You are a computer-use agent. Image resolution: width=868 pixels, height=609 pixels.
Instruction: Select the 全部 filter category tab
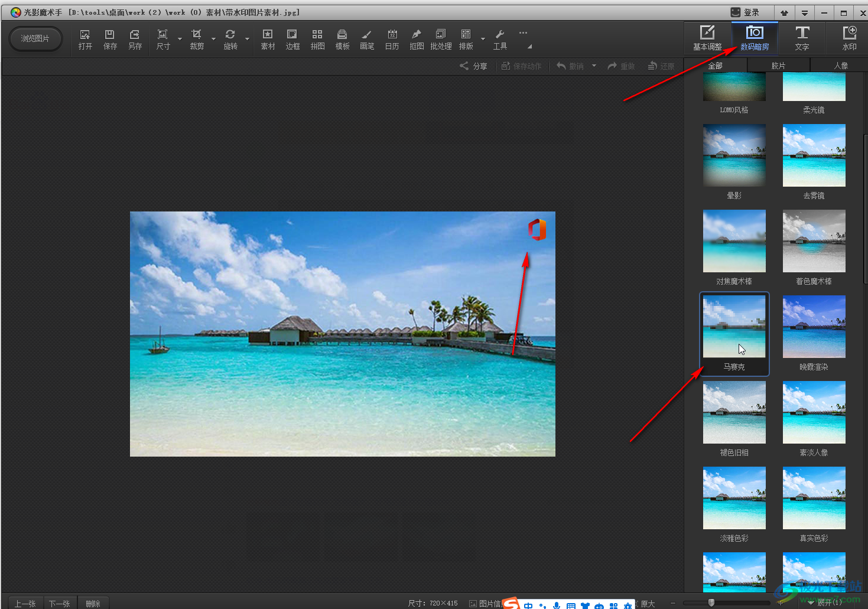click(x=716, y=66)
